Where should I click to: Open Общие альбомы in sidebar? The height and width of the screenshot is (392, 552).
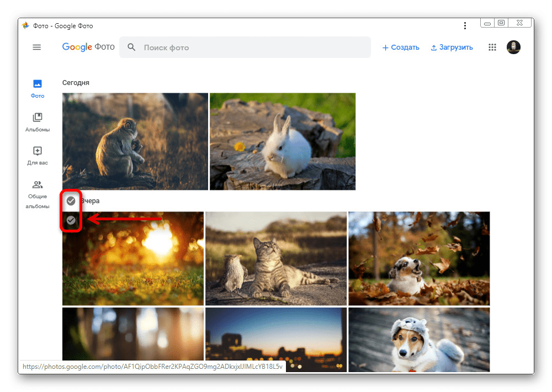[38, 194]
